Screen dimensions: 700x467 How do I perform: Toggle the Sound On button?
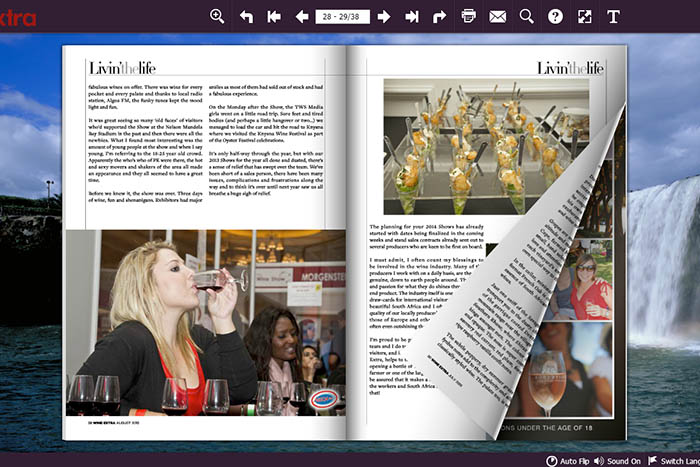[617, 461]
